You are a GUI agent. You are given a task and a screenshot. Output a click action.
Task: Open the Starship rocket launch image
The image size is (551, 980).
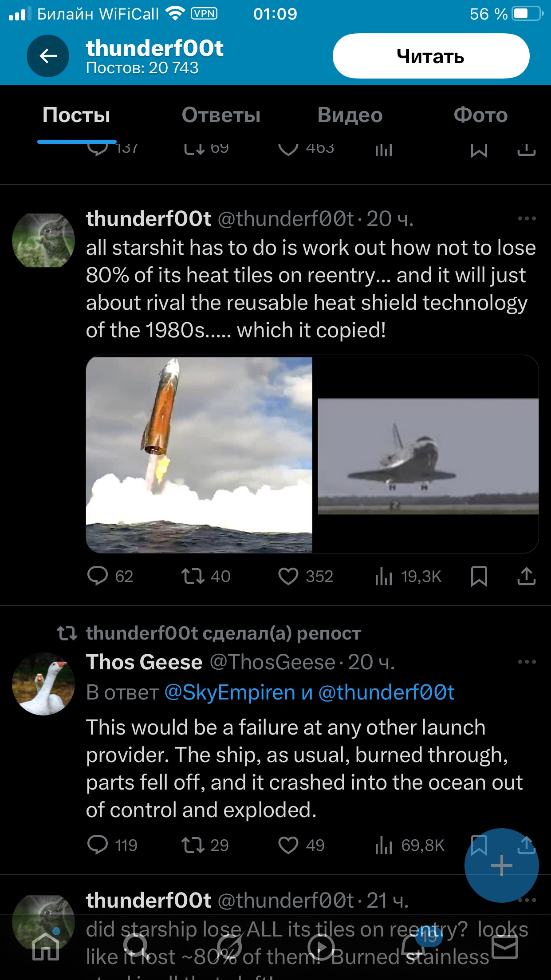(x=199, y=454)
